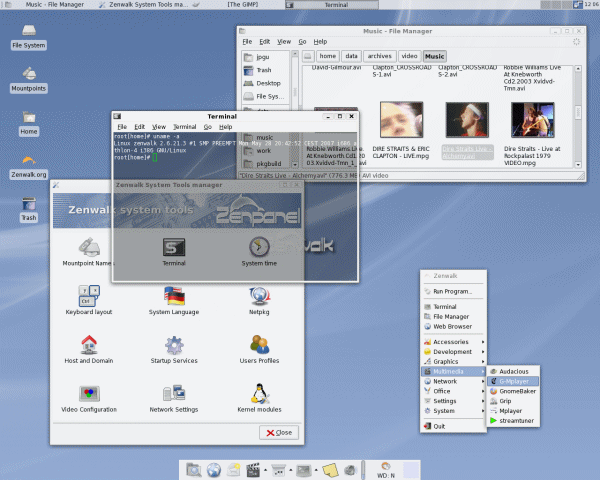This screenshot has height=480, width=600.
Task: Open View menu in File Manager
Action: (283, 42)
